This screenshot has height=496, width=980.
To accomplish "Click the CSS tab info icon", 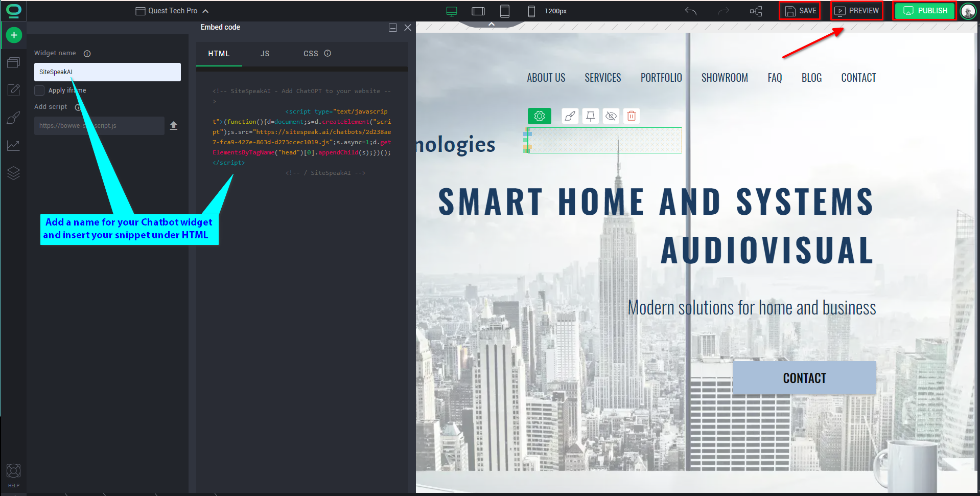I will tap(328, 53).
